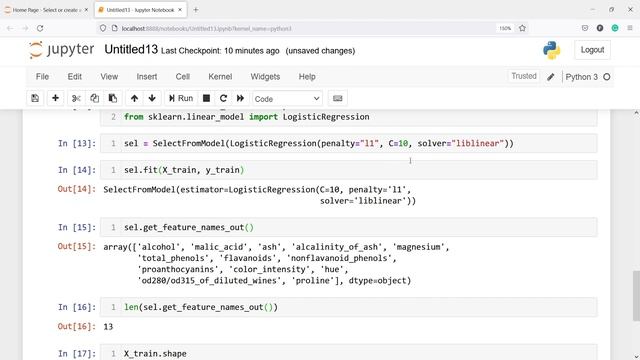The image size is (640, 360).
Task: Paste cells below icon
Action: 113,98
